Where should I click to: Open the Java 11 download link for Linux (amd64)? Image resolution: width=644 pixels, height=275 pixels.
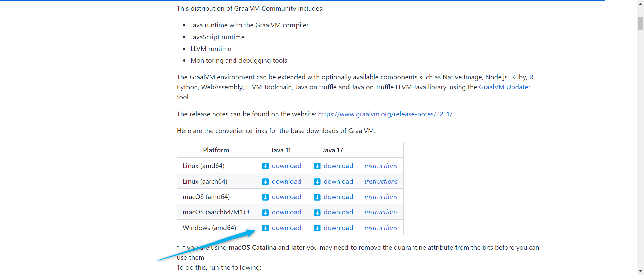[286, 166]
